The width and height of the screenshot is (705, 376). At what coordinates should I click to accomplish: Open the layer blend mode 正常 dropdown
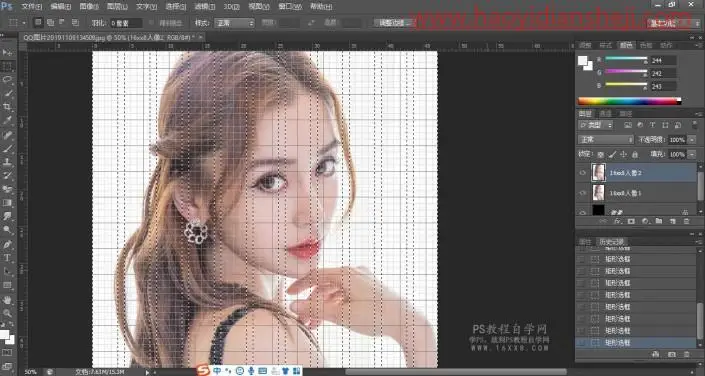tap(606, 140)
